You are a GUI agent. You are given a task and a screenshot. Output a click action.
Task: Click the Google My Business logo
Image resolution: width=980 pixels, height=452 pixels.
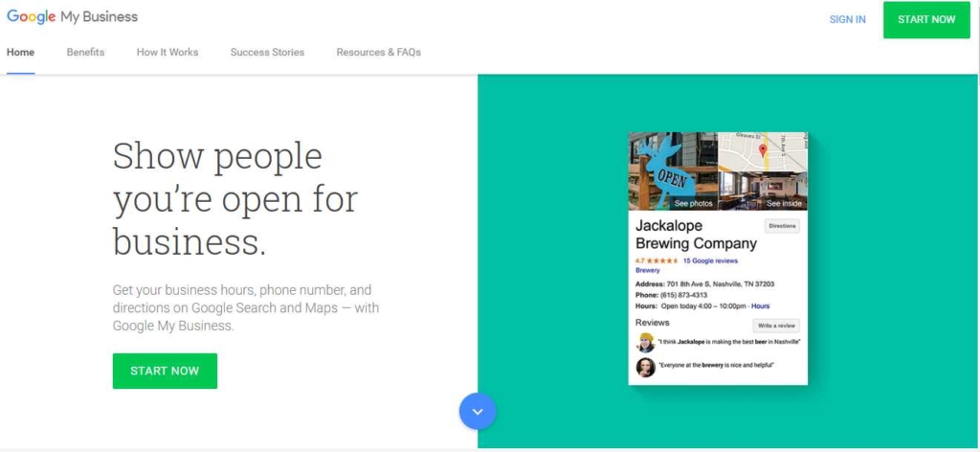(72, 17)
